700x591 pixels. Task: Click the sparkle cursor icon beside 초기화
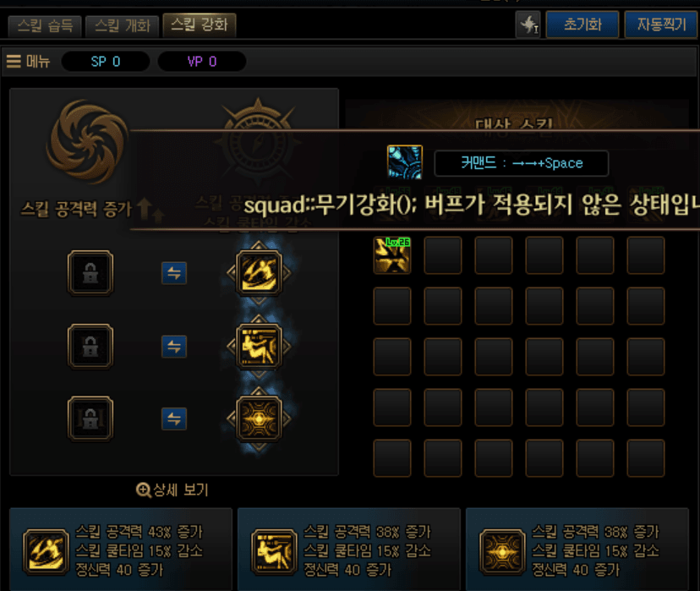[x=528, y=25]
